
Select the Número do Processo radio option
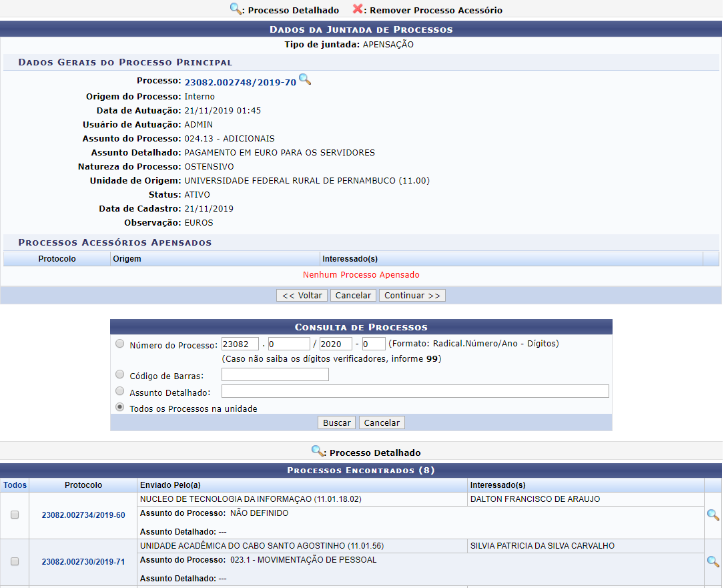[x=119, y=344]
